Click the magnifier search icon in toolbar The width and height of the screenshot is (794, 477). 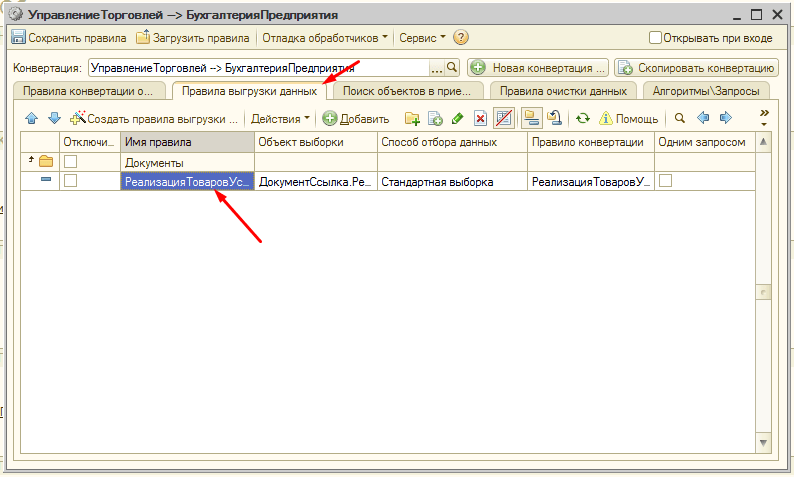[x=680, y=118]
